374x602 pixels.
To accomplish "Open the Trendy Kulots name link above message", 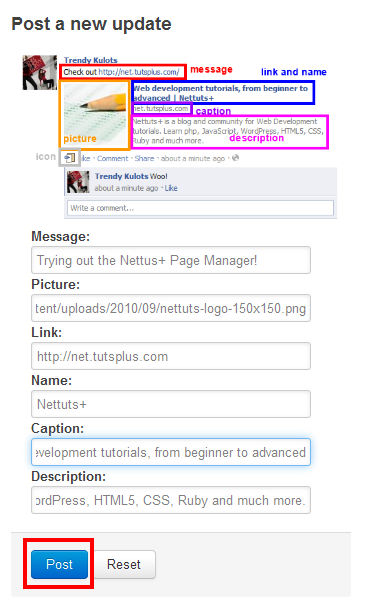I will click(x=91, y=60).
